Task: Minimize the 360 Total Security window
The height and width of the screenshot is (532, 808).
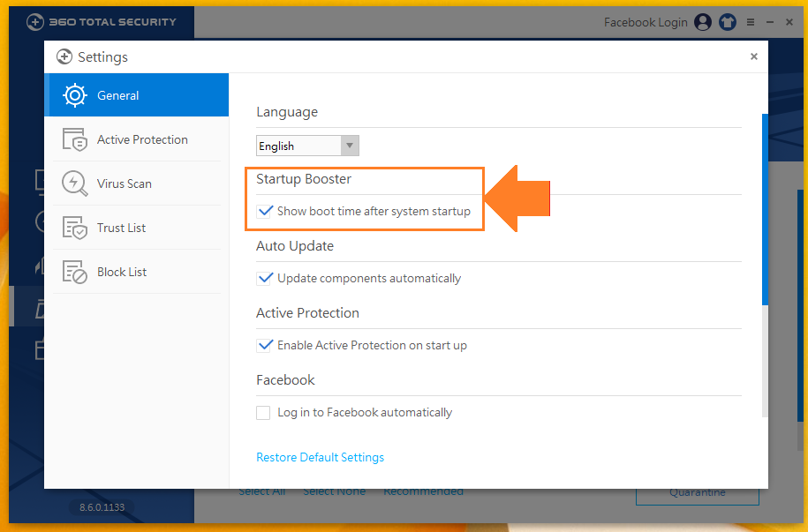Action: (x=770, y=22)
